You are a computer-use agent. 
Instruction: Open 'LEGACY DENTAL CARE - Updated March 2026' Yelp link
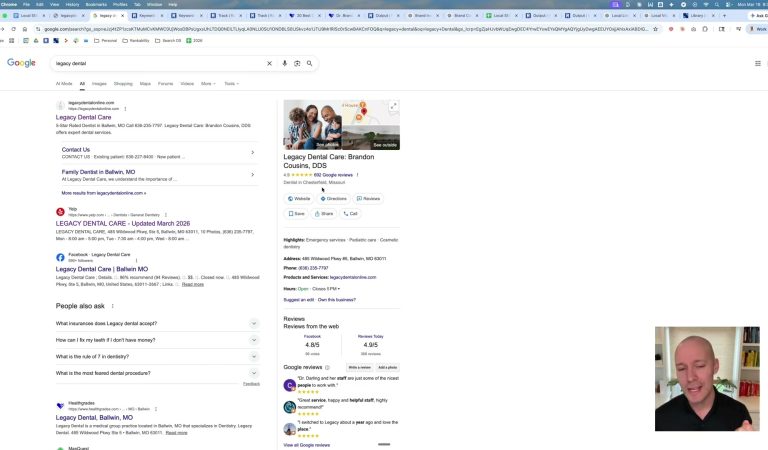(122, 223)
